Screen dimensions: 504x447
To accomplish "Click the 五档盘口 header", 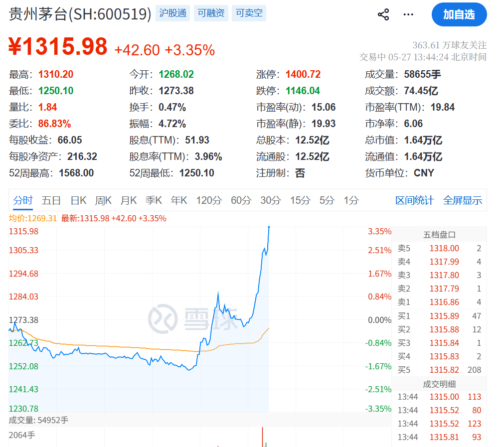I will [x=439, y=235].
